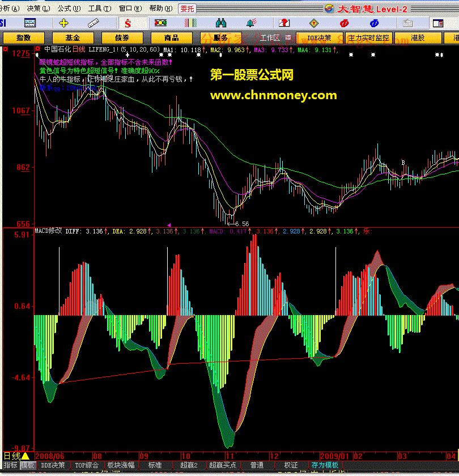Select the ruler measuring tool

coord(93,23)
